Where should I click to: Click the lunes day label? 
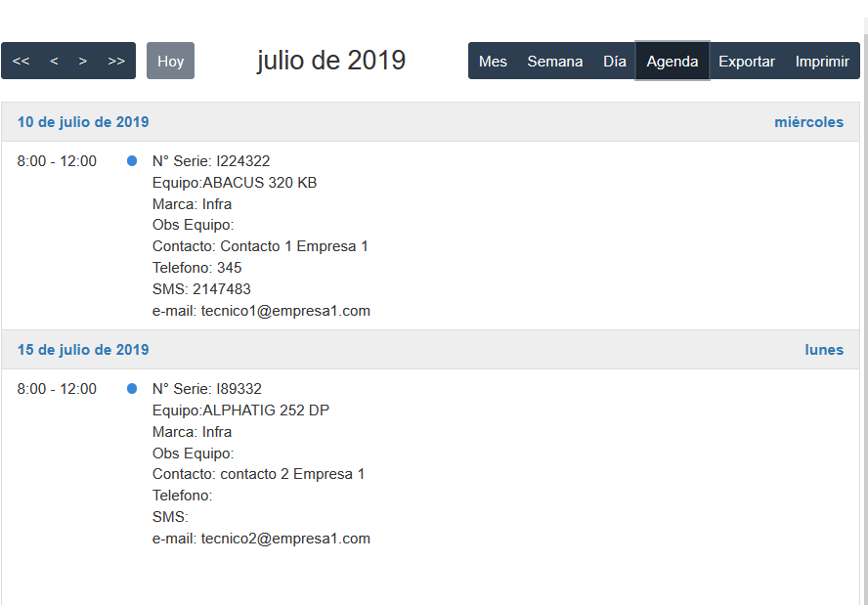click(823, 350)
